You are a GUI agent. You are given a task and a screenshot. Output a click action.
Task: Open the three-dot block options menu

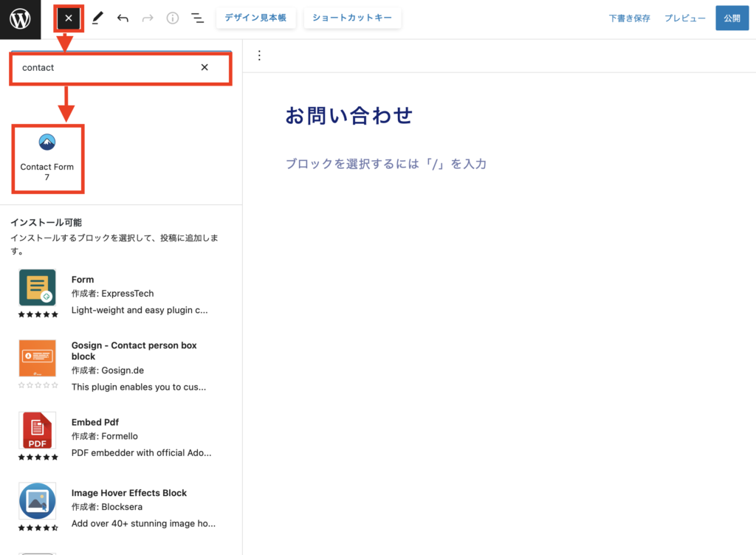point(259,55)
